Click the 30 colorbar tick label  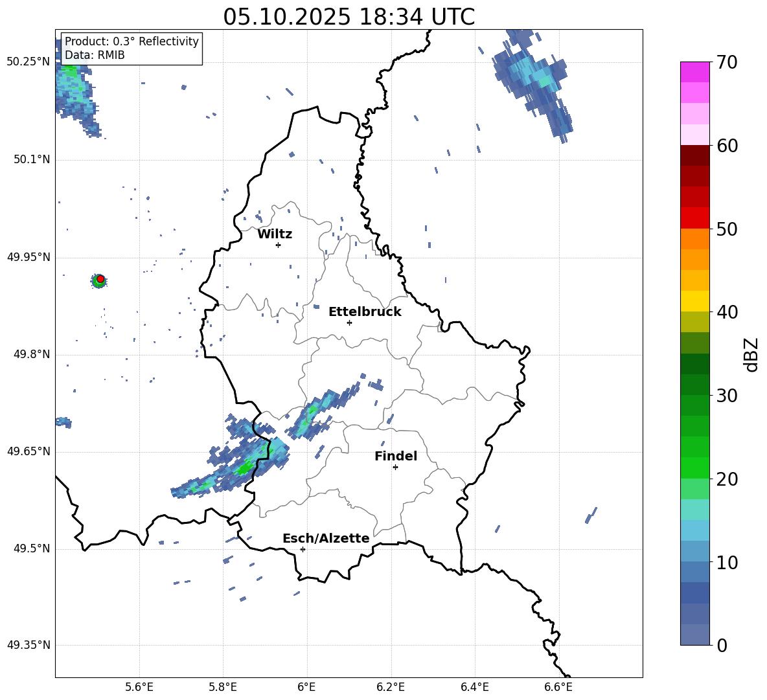point(726,396)
